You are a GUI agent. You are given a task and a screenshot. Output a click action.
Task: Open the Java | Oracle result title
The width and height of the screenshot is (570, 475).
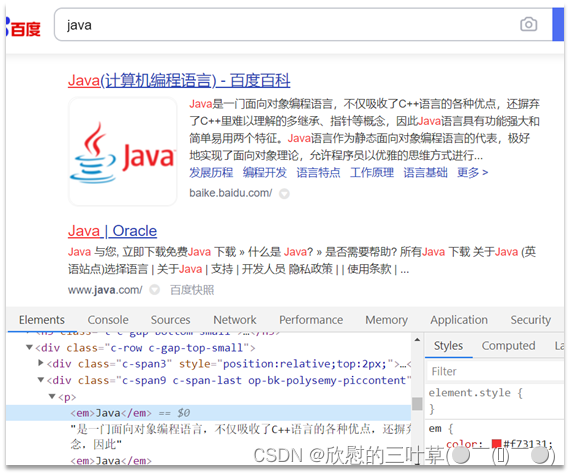[112, 231]
